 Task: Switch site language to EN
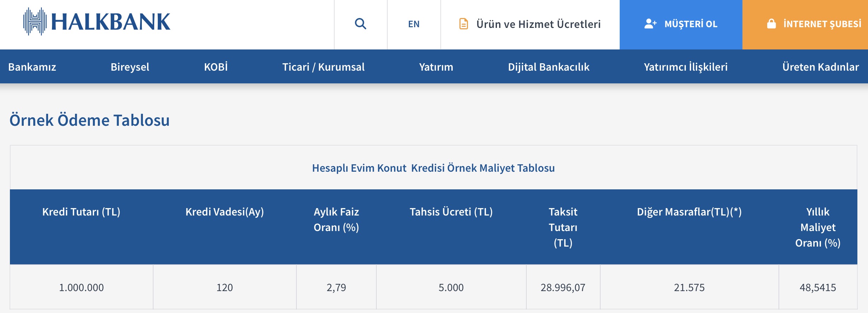click(x=414, y=24)
